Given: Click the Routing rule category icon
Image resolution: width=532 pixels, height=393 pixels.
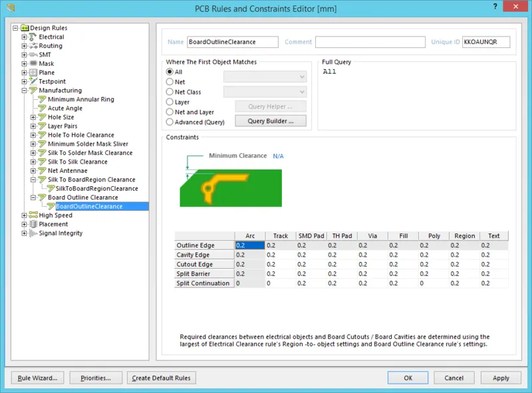Looking at the screenshot, I should pyautogui.click(x=33, y=46).
